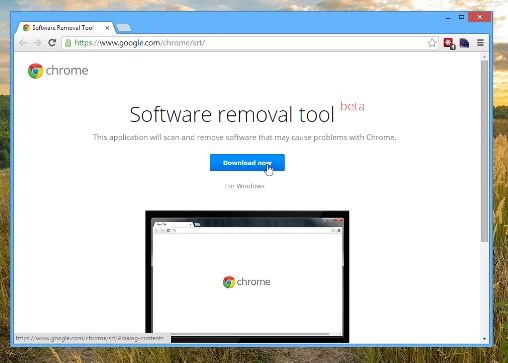Click the green padlock security icon
The width and height of the screenshot is (508, 363).
pos(68,43)
